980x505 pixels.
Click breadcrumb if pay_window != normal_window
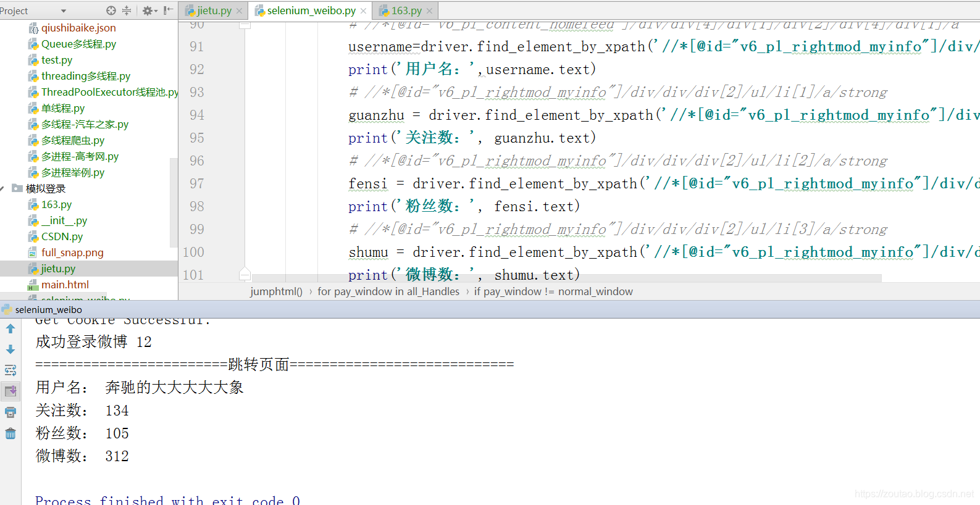tap(553, 291)
